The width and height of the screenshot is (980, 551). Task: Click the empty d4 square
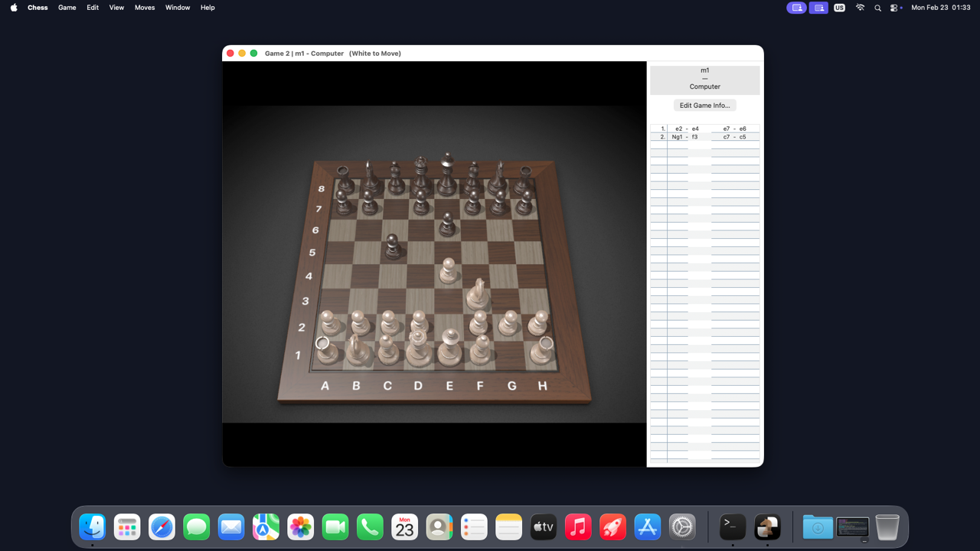(419, 275)
